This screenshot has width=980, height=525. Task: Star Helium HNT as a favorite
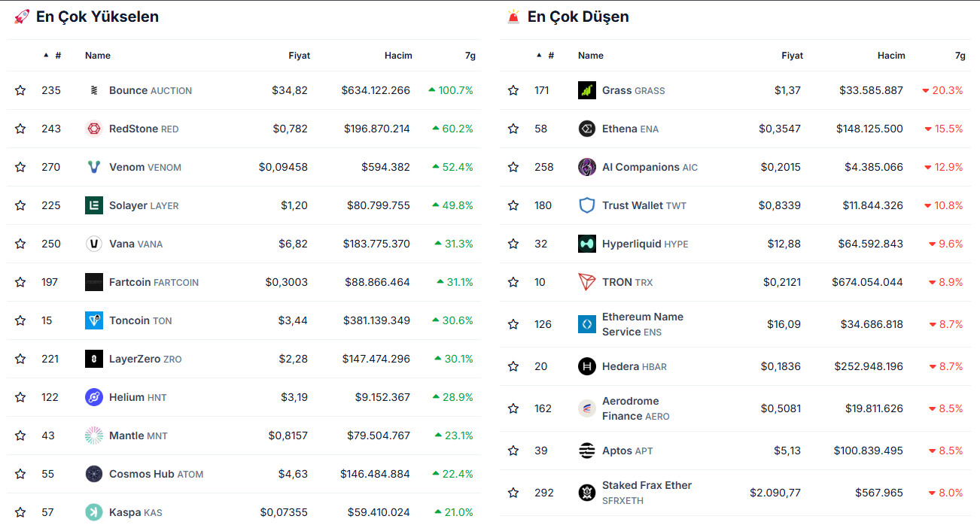tap(20, 397)
